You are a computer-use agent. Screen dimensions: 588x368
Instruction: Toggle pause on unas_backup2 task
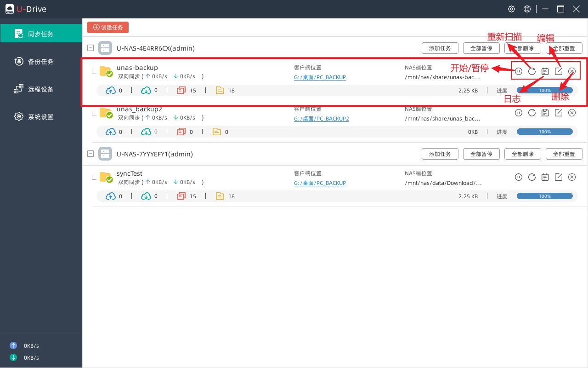(519, 113)
